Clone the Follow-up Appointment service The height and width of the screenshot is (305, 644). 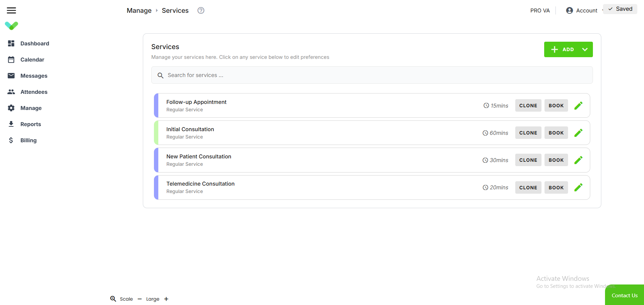click(528, 106)
